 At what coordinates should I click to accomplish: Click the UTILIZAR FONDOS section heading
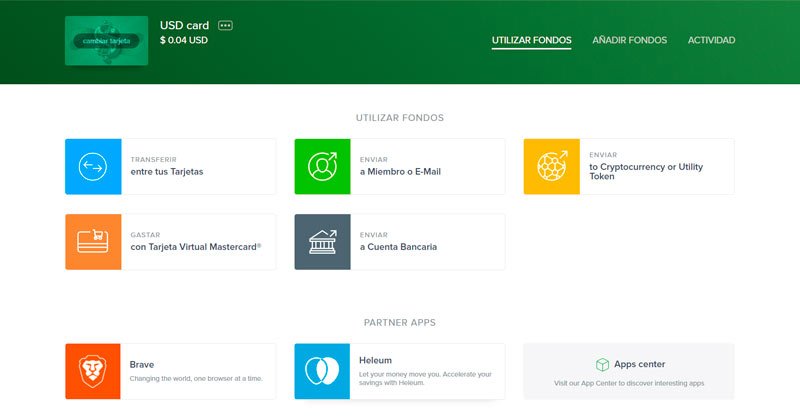click(399, 118)
